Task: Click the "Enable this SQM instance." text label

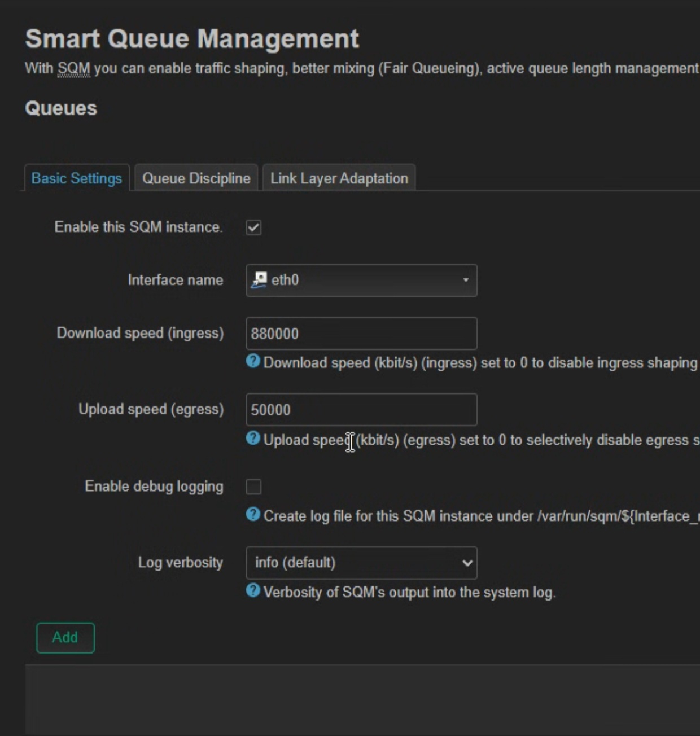Action: coord(138,227)
